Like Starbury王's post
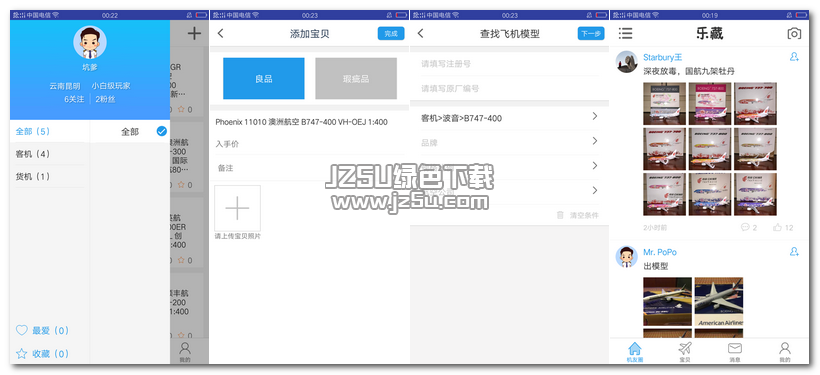 point(783,228)
